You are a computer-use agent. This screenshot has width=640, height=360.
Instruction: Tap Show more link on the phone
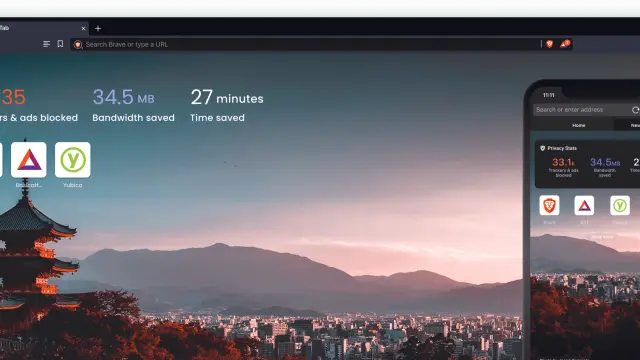602,237
